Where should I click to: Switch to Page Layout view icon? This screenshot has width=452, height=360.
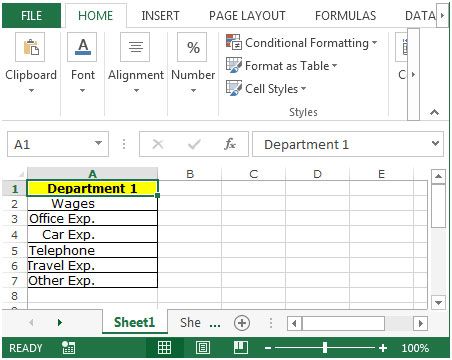click(x=203, y=348)
